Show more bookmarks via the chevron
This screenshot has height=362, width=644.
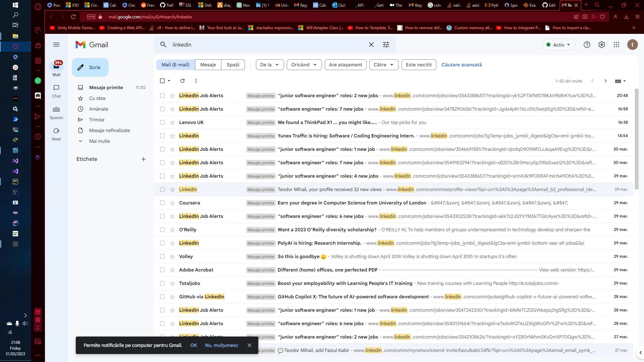click(x=634, y=28)
